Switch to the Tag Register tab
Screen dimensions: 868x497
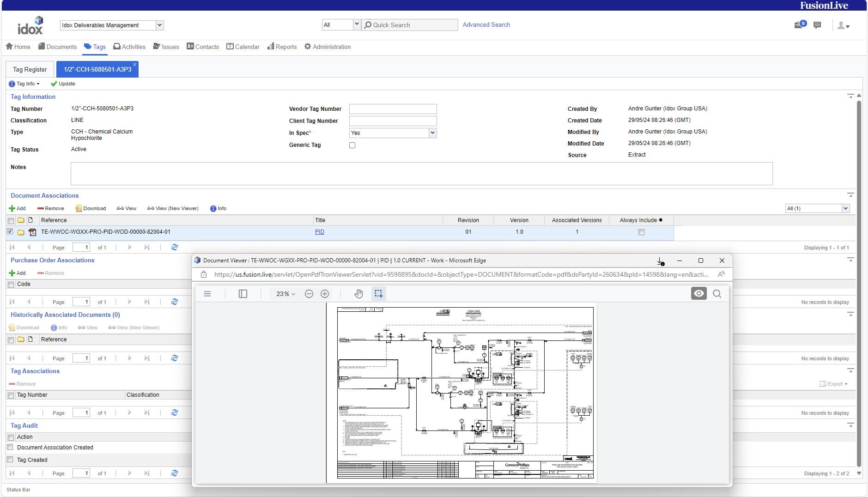pos(30,69)
